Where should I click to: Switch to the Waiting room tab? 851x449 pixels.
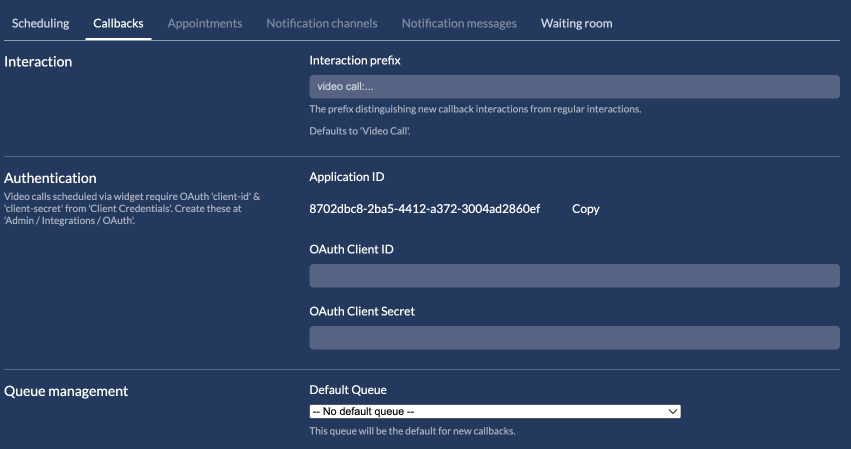point(576,23)
